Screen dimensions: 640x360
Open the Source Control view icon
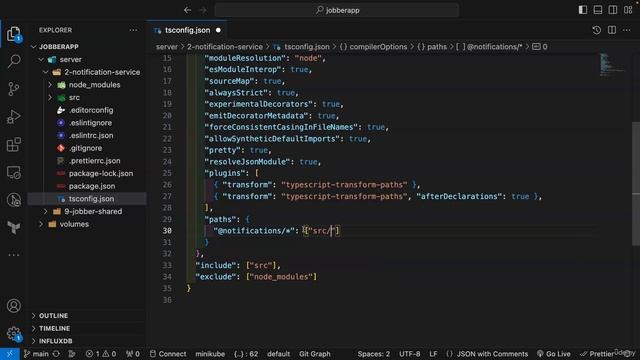[x=13, y=89]
